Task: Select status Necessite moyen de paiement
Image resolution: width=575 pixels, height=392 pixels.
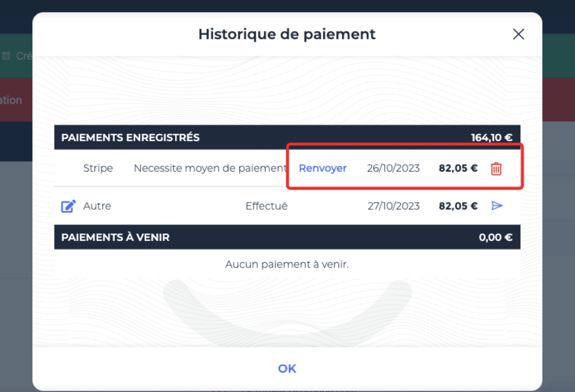Action: coord(210,168)
